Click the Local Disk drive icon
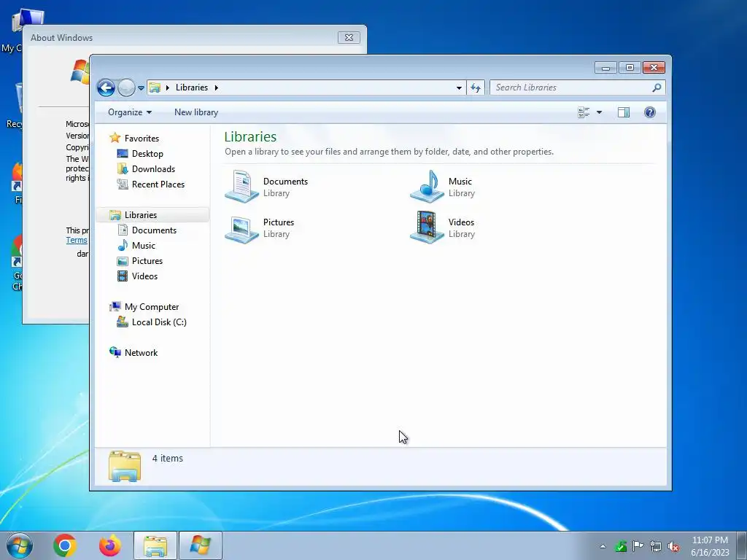The height and width of the screenshot is (560, 747). [123, 322]
